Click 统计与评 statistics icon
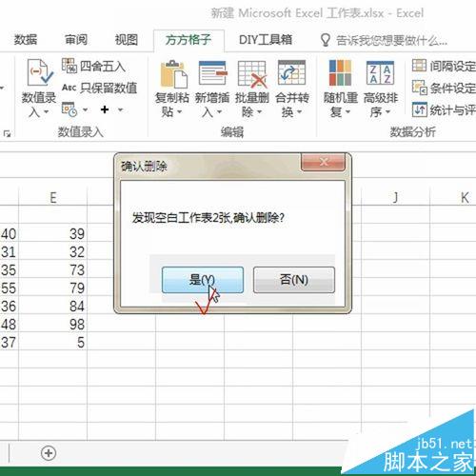The height and width of the screenshot is (476, 476). (420, 109)
